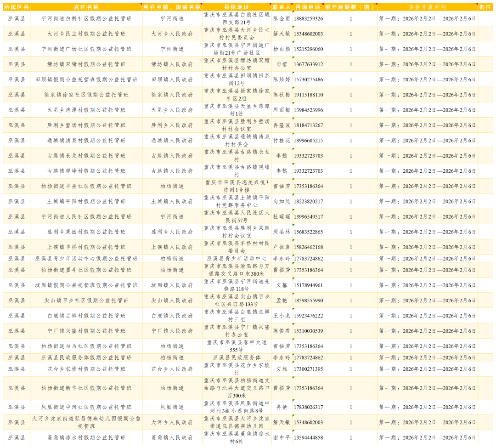This screenshot has height=448, width=496.
Task: Click the 咨询电话 header cell
Action: (308, 7)
